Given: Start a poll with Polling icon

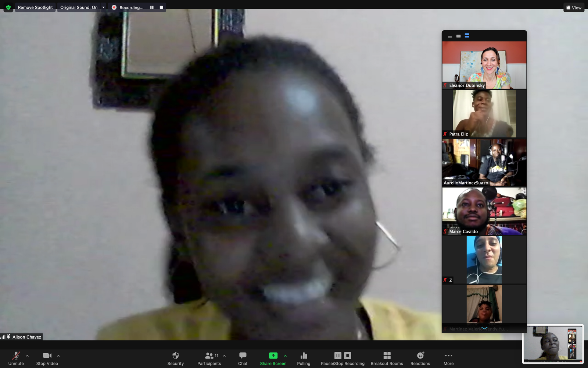Looking at the screenshot, I should [x=304, y=358].
